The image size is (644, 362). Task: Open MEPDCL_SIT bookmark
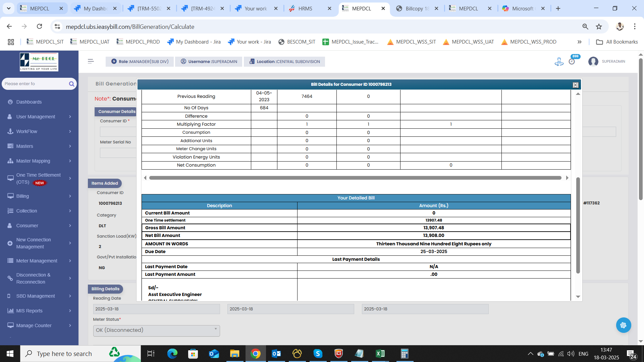coord(45,42)
